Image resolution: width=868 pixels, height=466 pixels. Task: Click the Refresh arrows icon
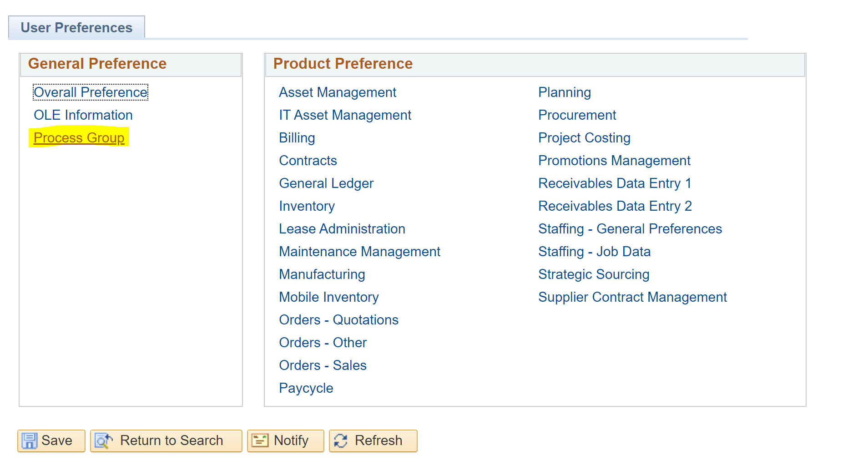tap(341, 441)
